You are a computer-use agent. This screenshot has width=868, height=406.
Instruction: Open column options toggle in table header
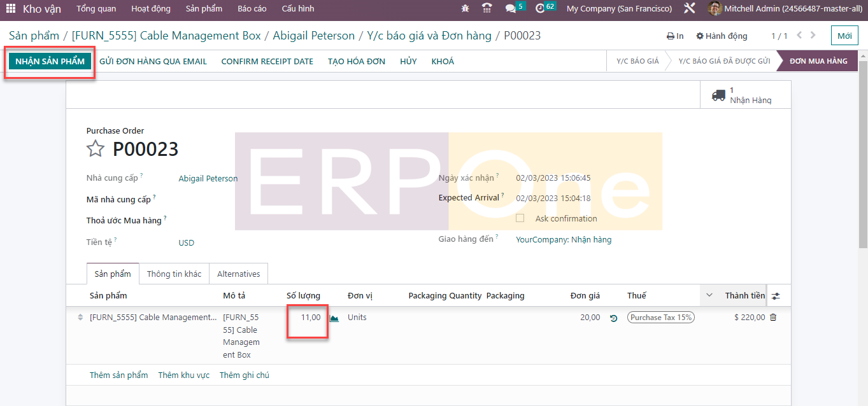775,296
